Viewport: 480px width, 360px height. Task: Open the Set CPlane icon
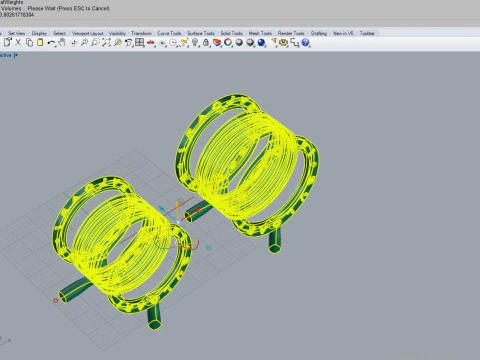coord(162,43)
